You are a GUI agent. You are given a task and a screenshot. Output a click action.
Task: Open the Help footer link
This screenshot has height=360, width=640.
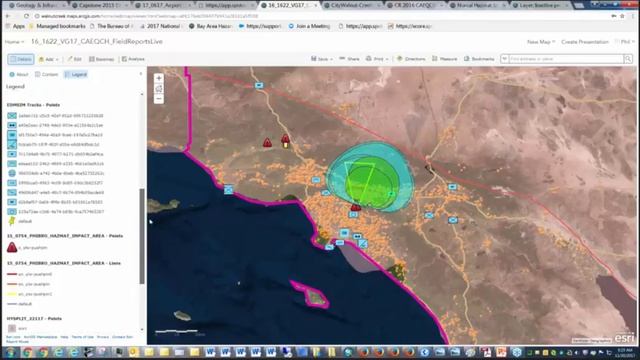pos(64,337)
